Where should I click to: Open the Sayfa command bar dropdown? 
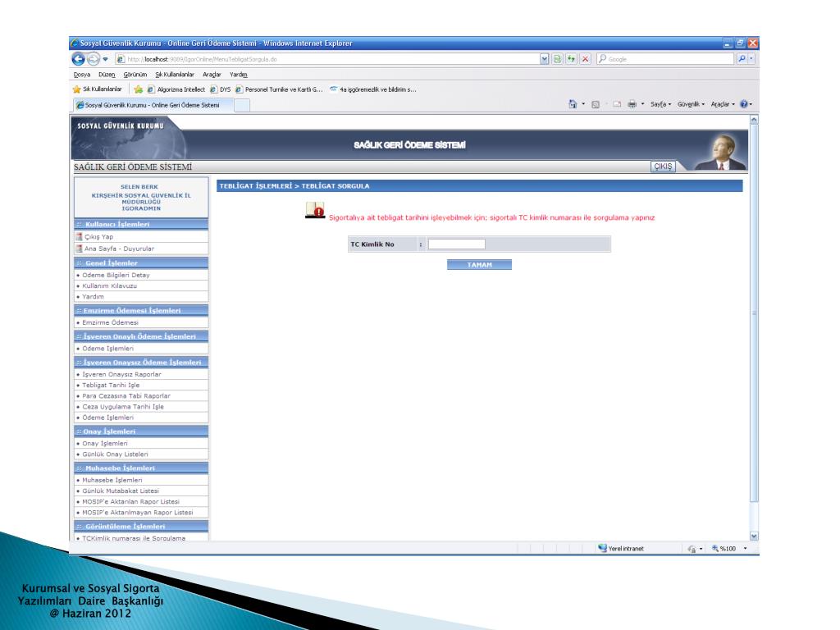(x=660, y=104)
